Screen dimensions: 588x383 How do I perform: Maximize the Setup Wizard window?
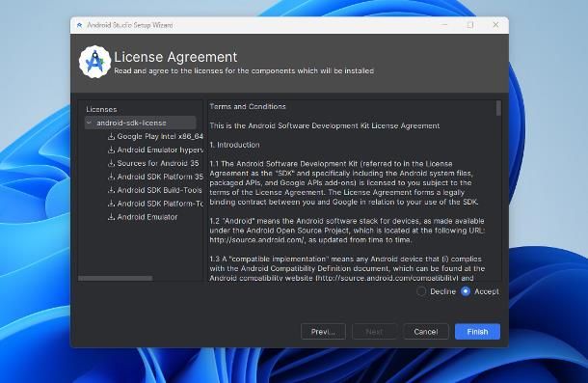click(470, 25)
